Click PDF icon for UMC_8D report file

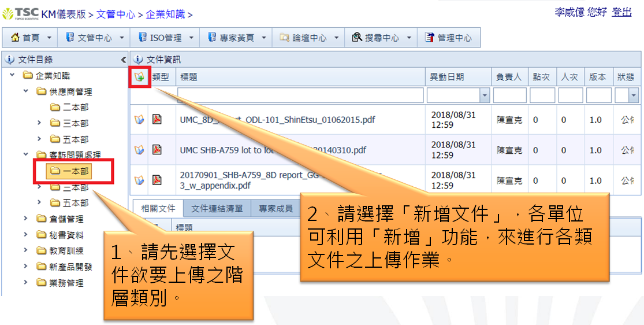(157, 119)
